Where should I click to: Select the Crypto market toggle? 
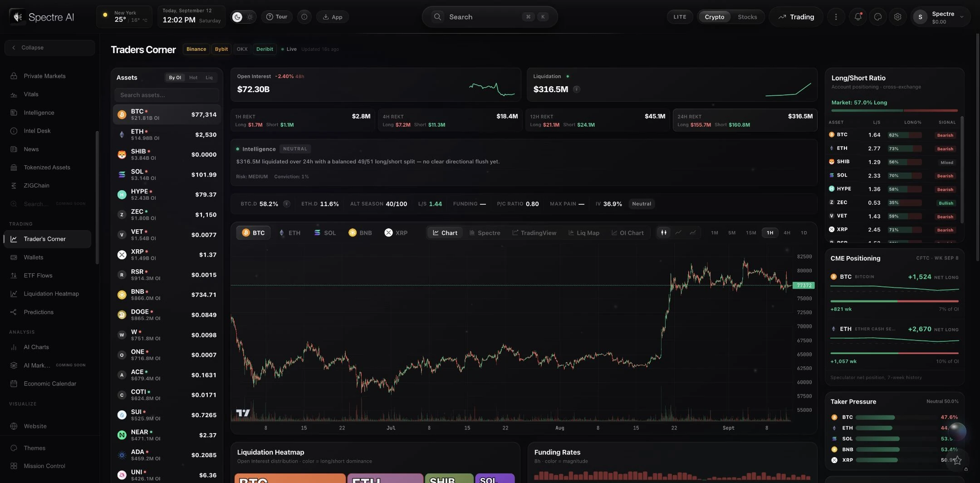[x=714, y=17]
